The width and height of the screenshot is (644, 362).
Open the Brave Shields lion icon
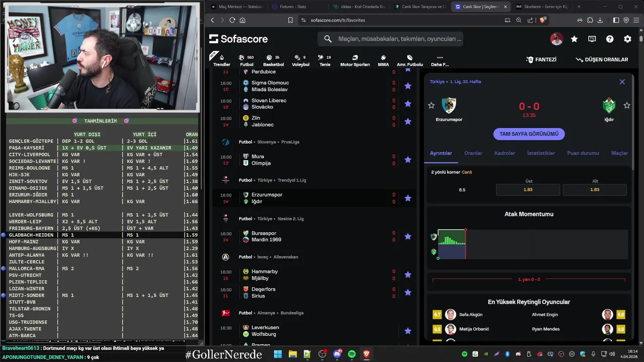(x=543, y=20)
